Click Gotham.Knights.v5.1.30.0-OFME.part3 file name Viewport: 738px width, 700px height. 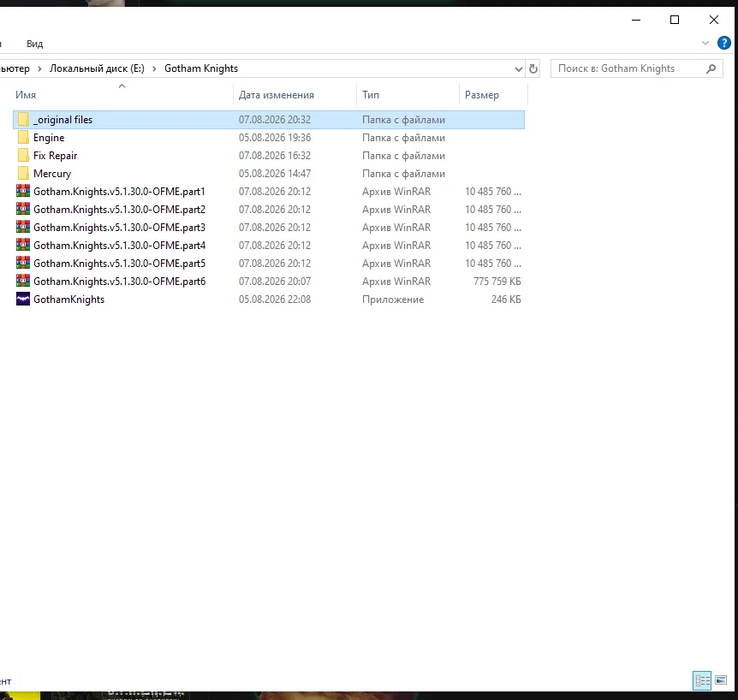point(120,228)
